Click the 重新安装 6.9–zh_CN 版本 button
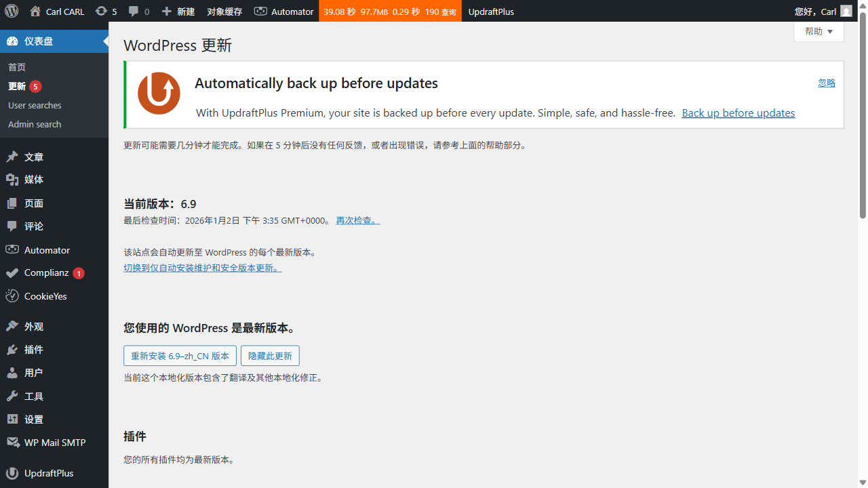This screenshot has height=488, width=868. click(x=180, y=355)
